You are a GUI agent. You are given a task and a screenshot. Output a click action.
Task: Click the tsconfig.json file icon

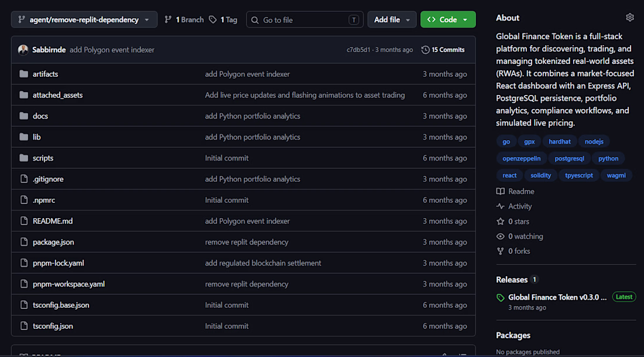coord(24,326)
